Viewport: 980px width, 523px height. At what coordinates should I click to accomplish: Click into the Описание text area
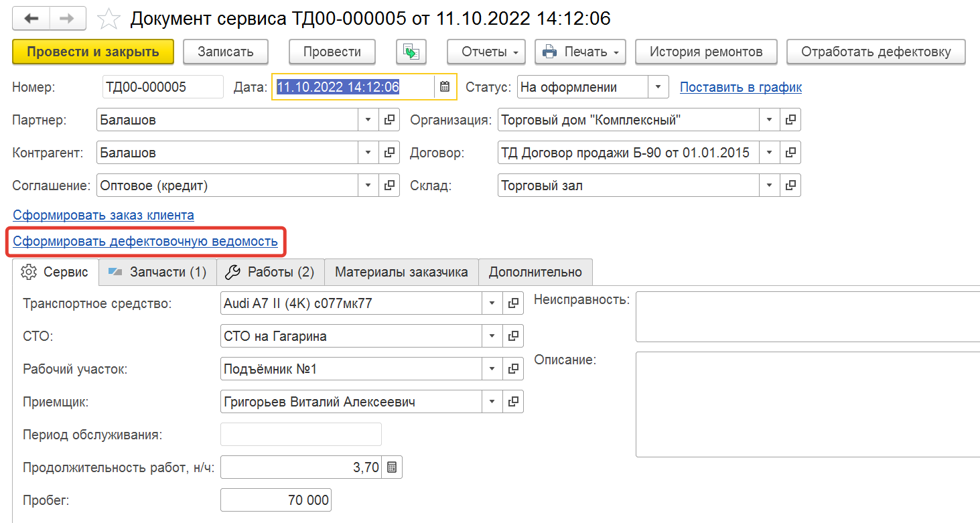[808, 404]
